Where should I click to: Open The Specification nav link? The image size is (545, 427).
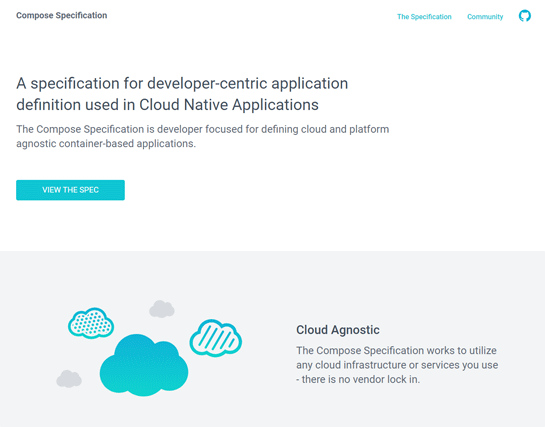424,17
